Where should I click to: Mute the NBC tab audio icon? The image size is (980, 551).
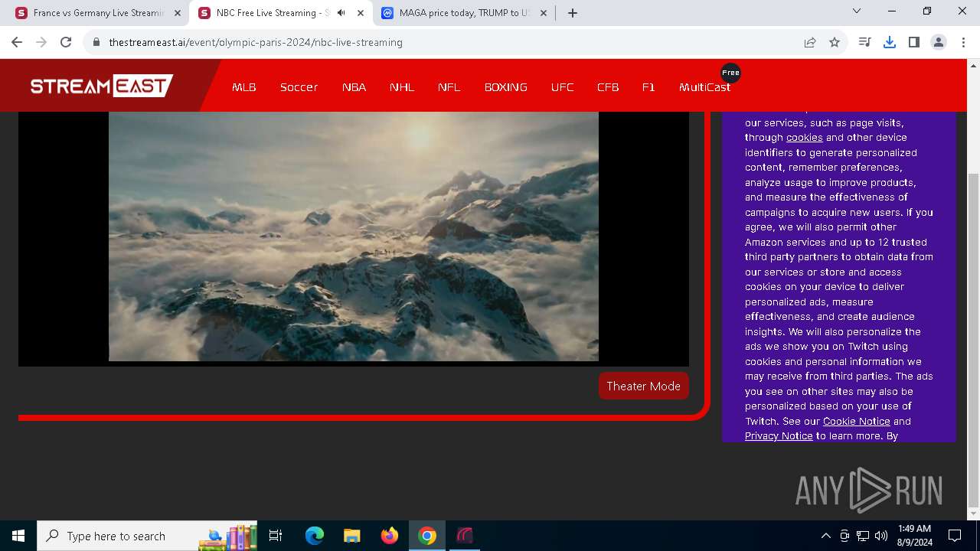point(341,13)
